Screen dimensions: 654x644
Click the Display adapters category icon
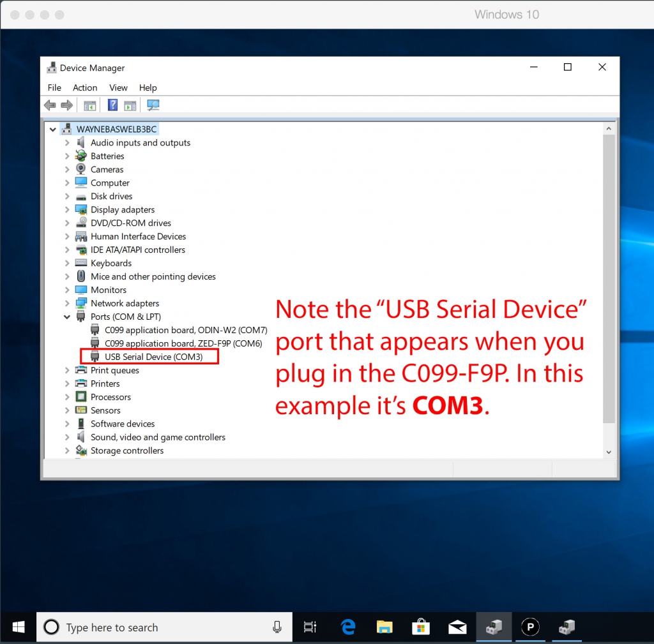pos(81,209)
